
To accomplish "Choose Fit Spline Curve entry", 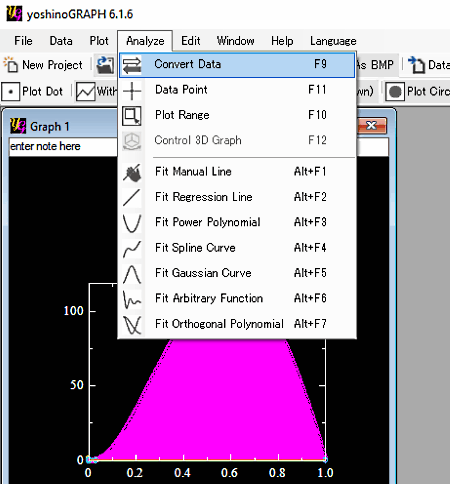I will coord(237,249).
